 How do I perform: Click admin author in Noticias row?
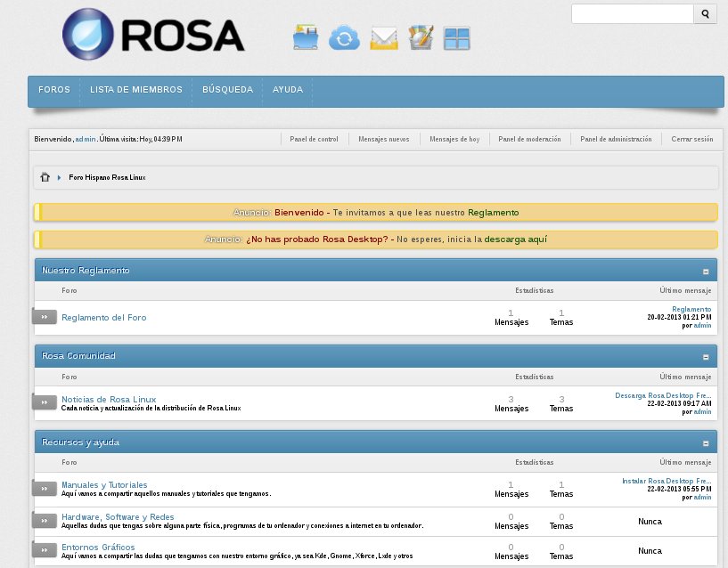pyautogui.click(x=702, y=411)
